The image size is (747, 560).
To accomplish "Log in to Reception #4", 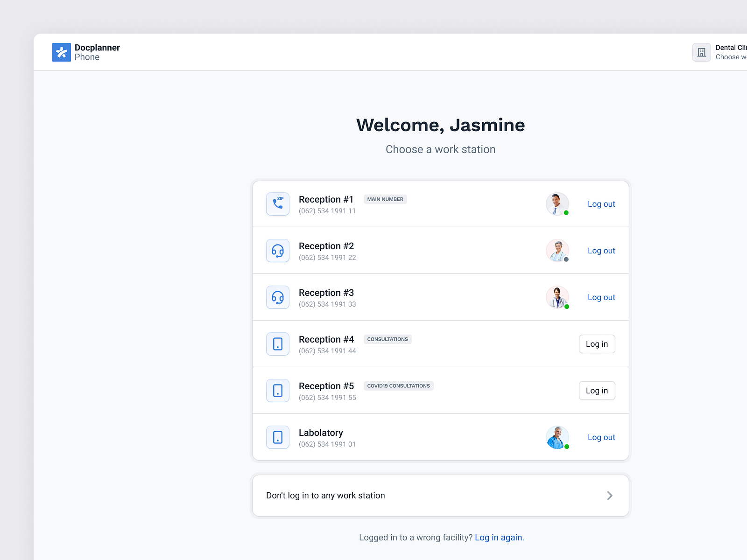I will coord(597,344).
